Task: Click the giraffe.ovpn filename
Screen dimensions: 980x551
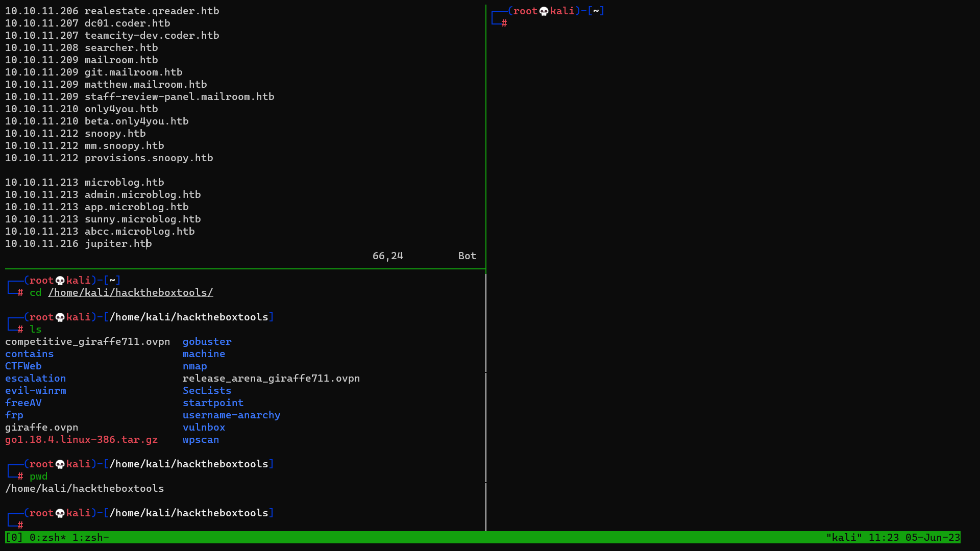Action: [x=41, y=427]
